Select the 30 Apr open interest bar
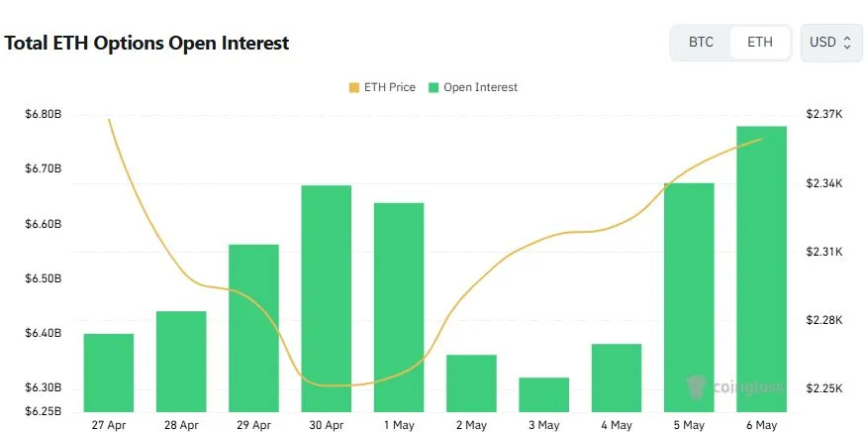868x432 pixels. pyautogui.click(x=326, y=298)
